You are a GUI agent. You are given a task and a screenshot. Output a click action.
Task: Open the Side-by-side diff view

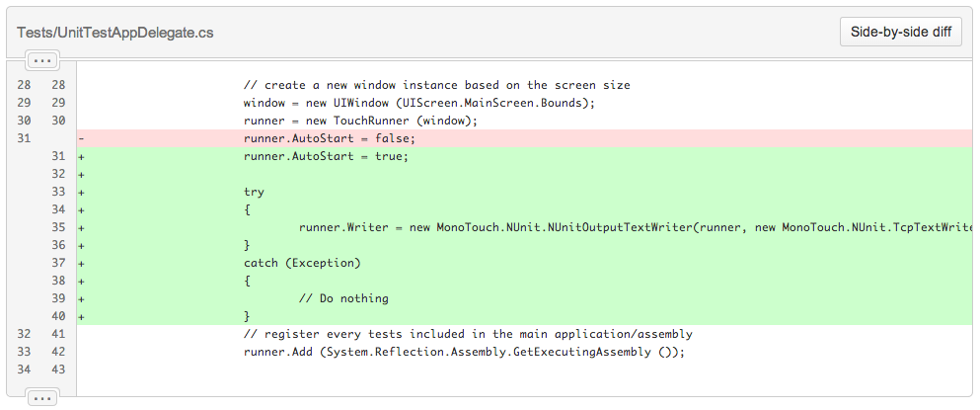click(x=901, y=33)
